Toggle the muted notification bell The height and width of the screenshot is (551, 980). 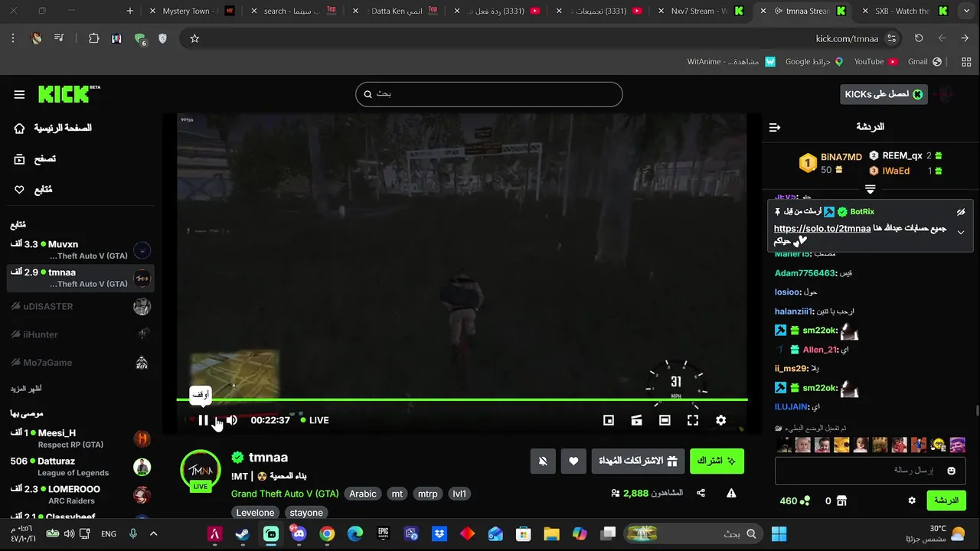(x=543, y=461)
